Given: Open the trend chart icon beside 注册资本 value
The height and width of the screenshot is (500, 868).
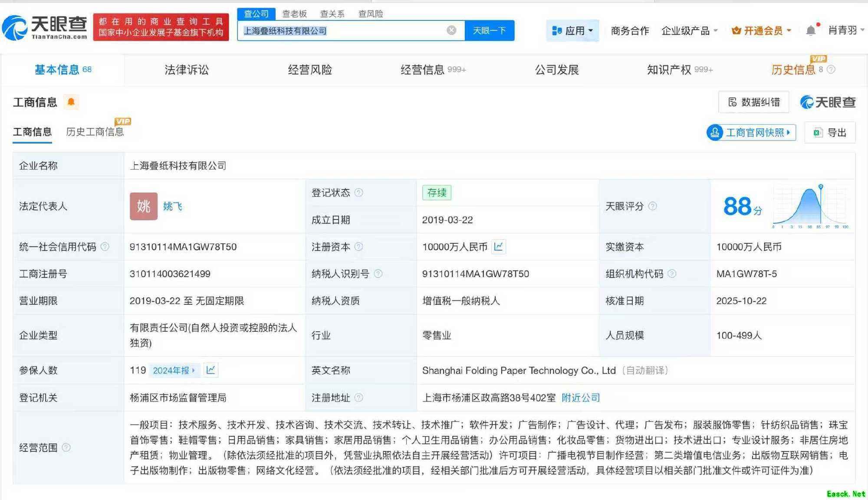Looking at the screenshot, I should tap(498, 247).
